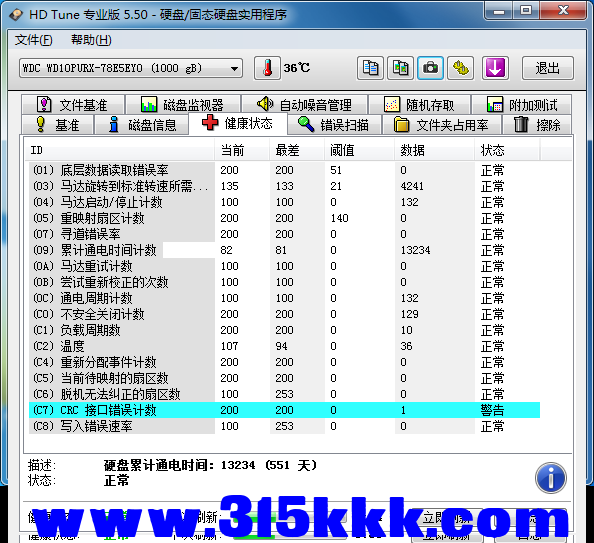Open the 文件(F) menu
This screenshot has height=543, width=594.
[33, 39]
